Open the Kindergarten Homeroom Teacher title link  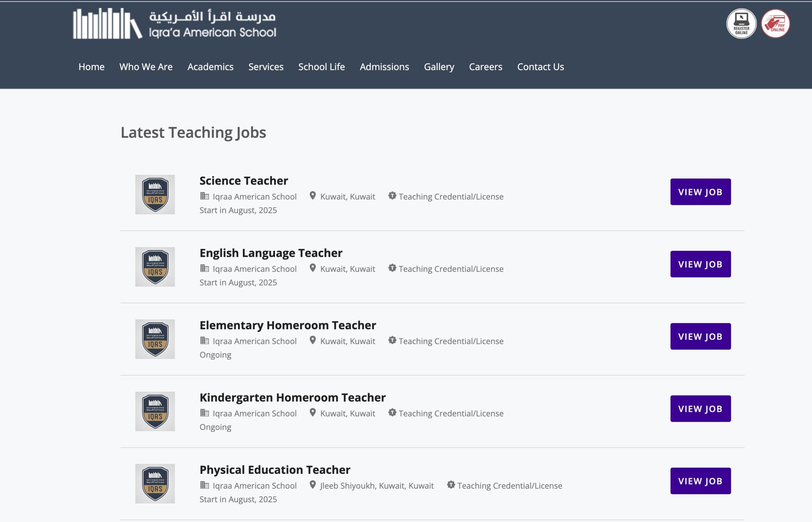[292, 398]
